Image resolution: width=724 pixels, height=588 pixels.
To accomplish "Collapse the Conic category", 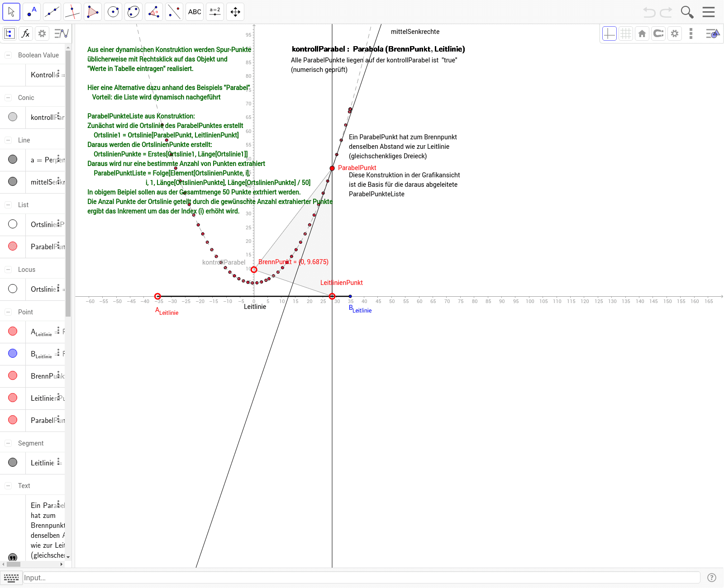I will click(8, 98).
